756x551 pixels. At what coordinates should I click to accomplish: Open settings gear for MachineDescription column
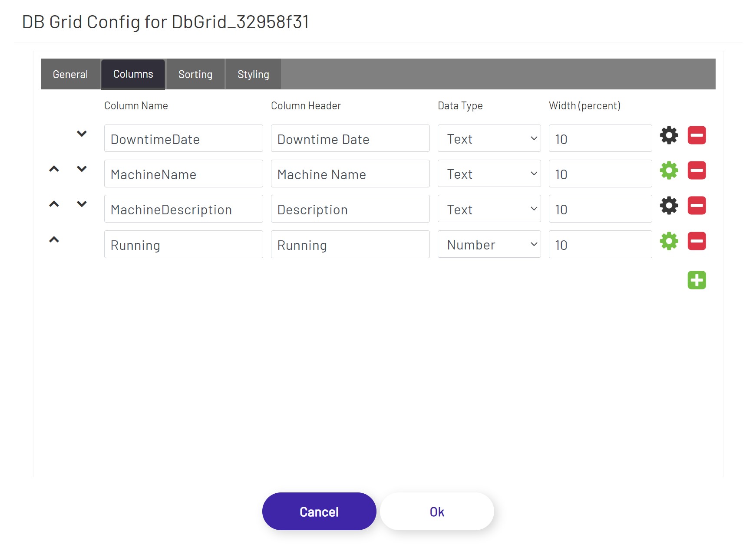(668, 206)
